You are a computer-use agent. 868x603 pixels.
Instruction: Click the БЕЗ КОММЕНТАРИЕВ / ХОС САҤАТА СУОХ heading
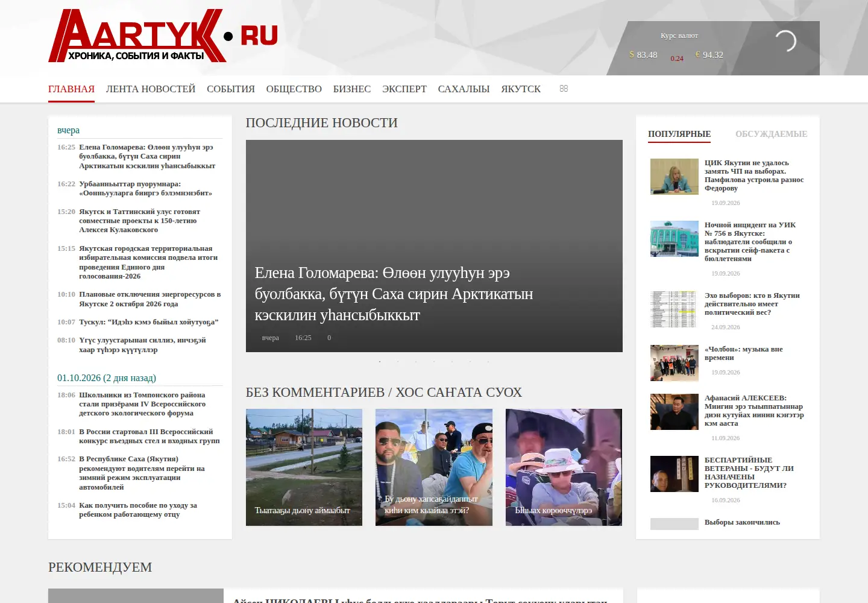tap(384, 393)
